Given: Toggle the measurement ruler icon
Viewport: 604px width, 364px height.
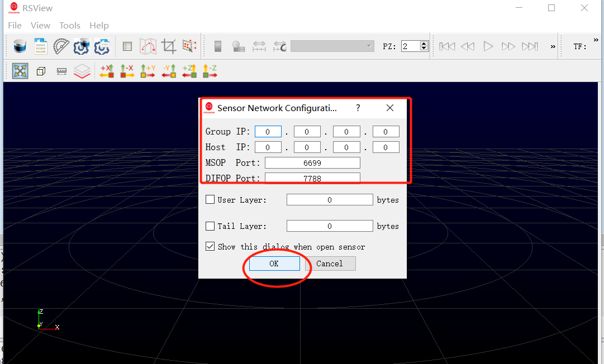Looking at the screenshot, I should point(61,71).
